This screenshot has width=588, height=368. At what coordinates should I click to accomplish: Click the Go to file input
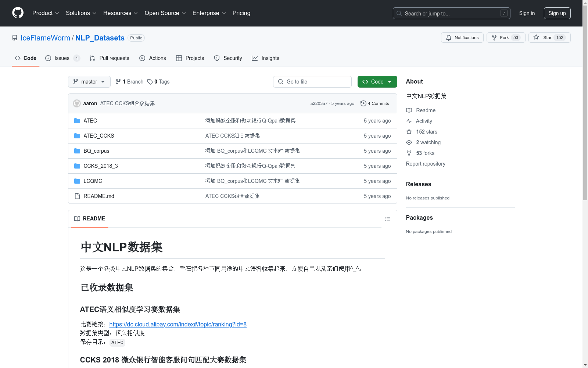click(x=312, y=82)
